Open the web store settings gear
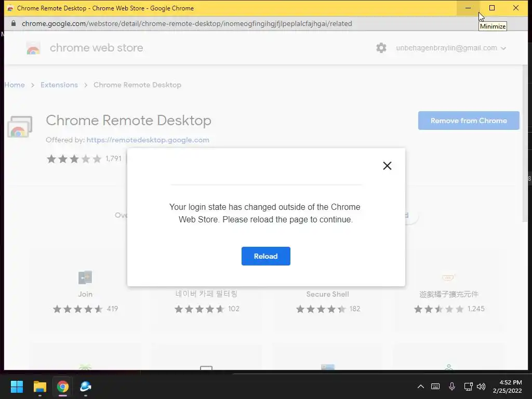This screenshot has width=532, height=399. tap(381, 48)
